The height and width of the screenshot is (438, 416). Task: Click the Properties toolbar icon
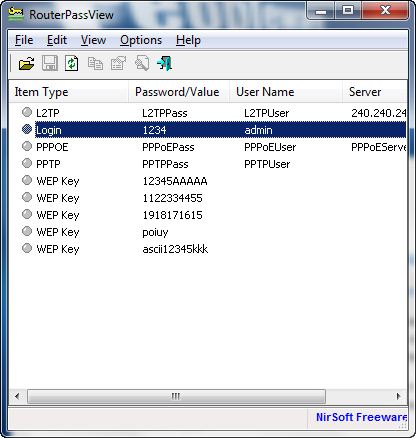coord(118,63)
